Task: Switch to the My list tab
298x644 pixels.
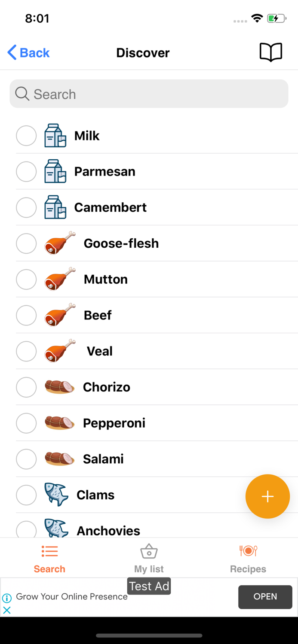Action: pos(149,558)
